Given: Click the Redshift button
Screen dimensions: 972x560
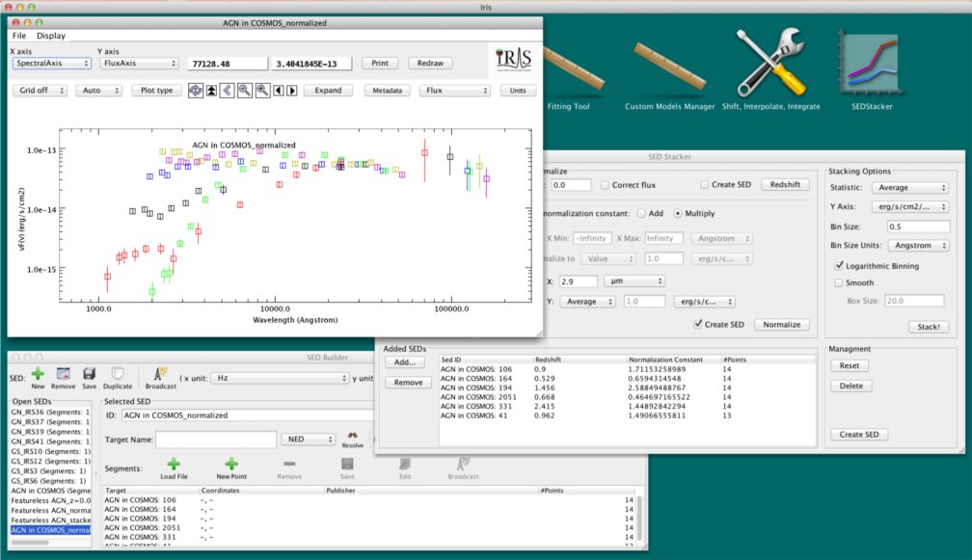Looking at the screenshot, I should (x=785, y=185).
